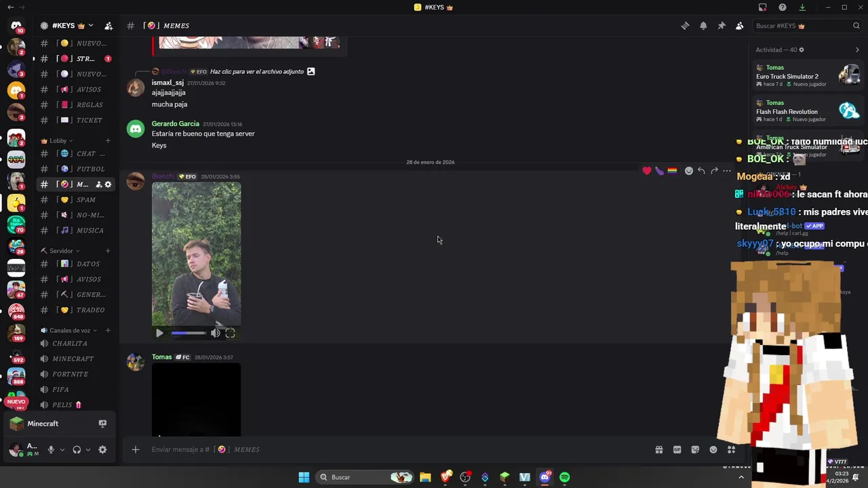Join the MINECRAFT voice channel
868x488 pixels.
tap(75, 359)
